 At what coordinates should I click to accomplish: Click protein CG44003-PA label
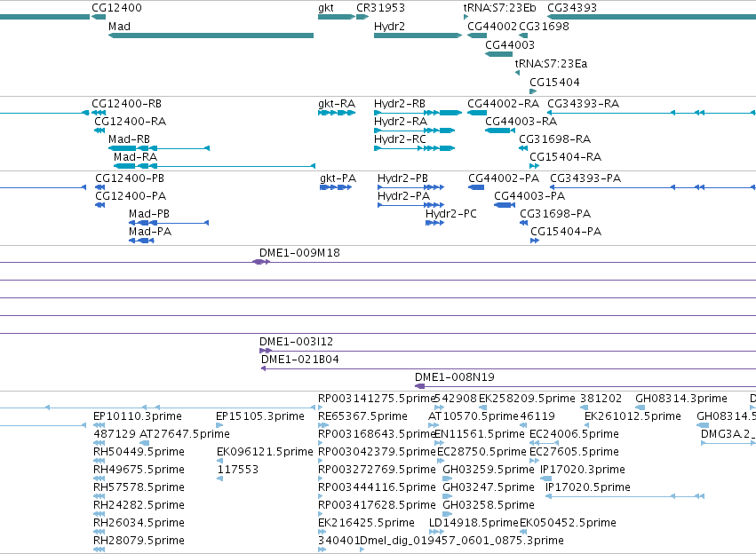coord(529,196)
